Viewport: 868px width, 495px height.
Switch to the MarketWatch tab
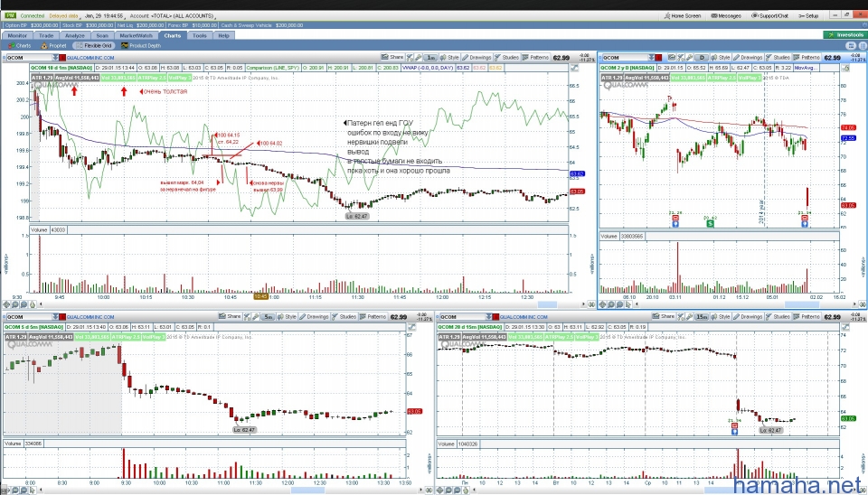[x=137, y=35]
